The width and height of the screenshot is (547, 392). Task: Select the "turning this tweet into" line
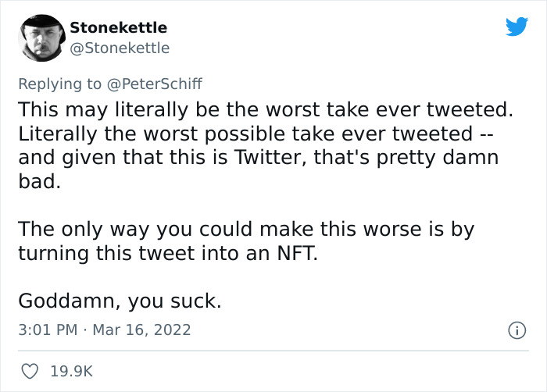pos(167,254)
